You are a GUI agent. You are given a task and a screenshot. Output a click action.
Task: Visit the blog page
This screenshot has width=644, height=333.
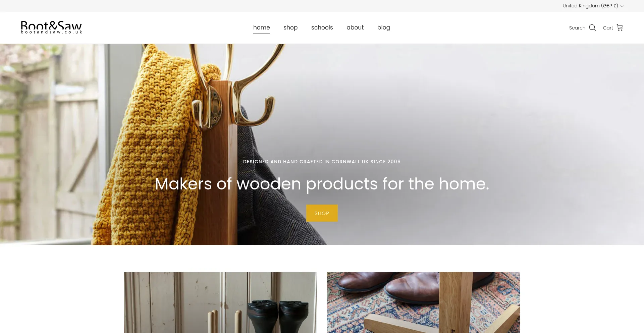pyautogui.click(x=383, y=27)
